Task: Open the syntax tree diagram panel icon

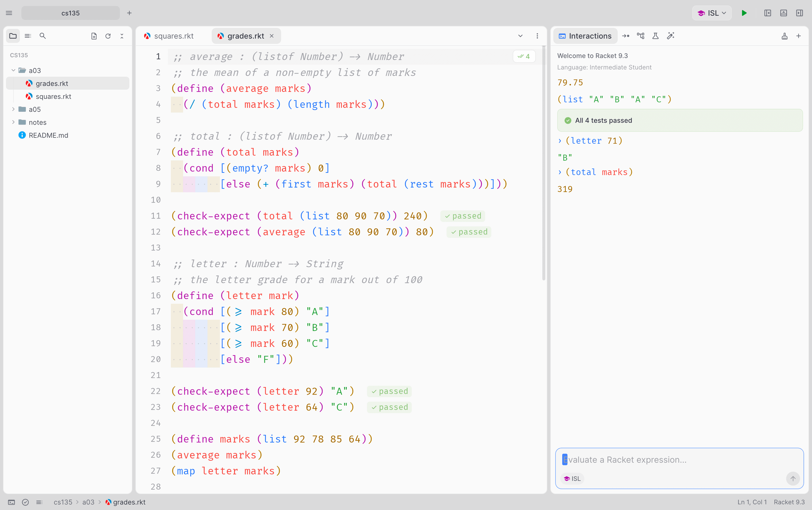Action: [x=640, y=36]
